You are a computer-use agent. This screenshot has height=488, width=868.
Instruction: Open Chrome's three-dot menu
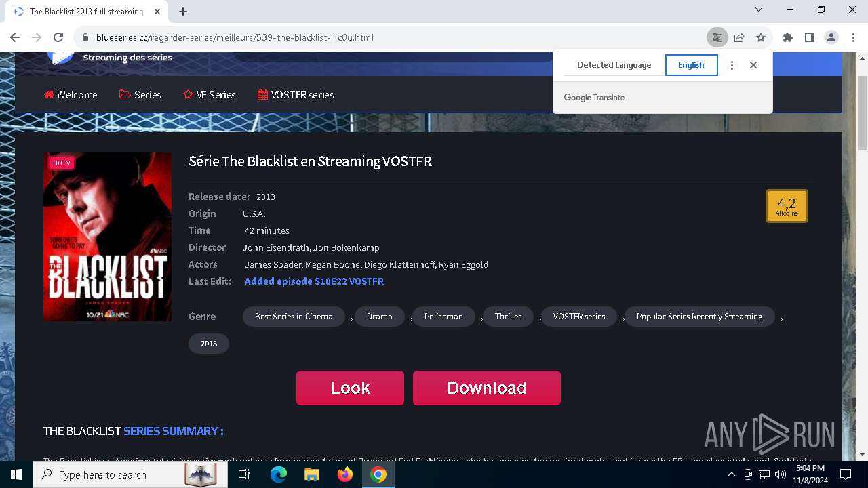point(852,37)
